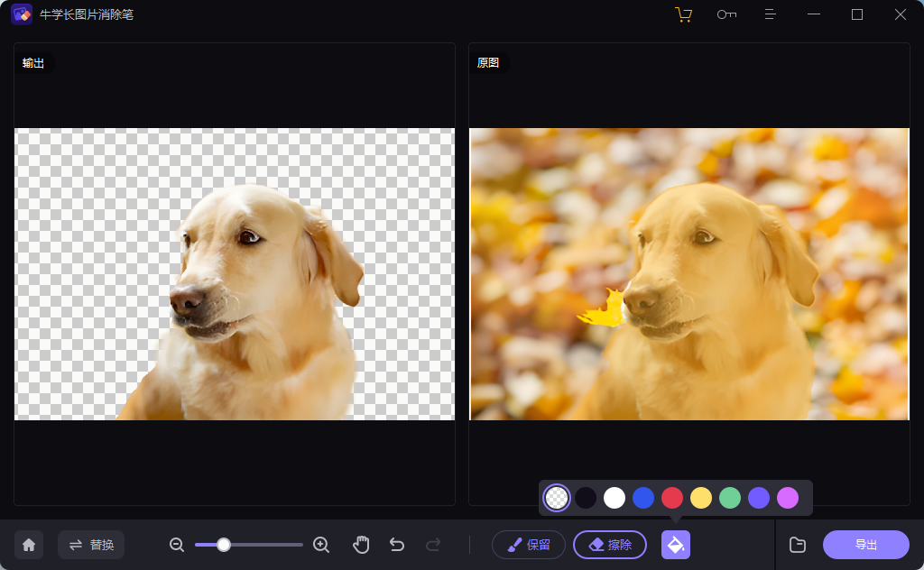
Task: Zoom in with the plus magnifier
Action: [x=321, y=545]
